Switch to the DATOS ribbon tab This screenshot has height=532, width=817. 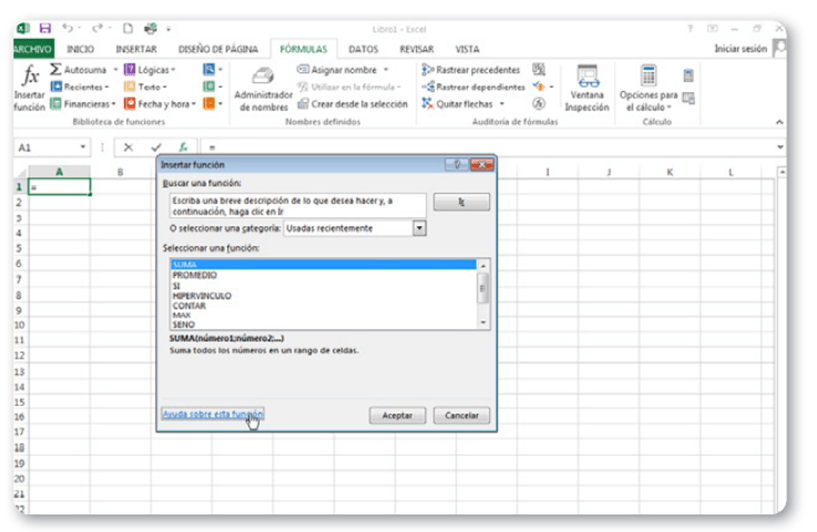point(363,48)
